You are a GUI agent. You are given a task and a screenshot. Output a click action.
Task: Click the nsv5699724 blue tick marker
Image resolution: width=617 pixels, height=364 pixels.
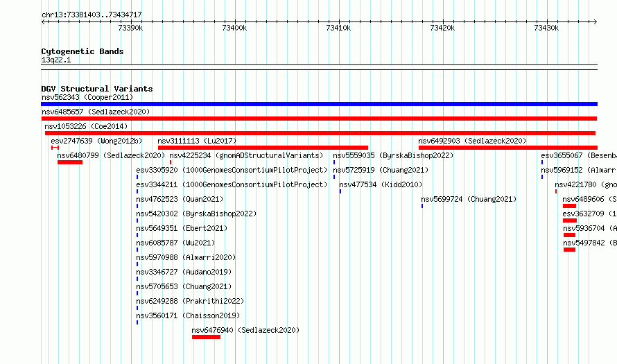(422, 206)
